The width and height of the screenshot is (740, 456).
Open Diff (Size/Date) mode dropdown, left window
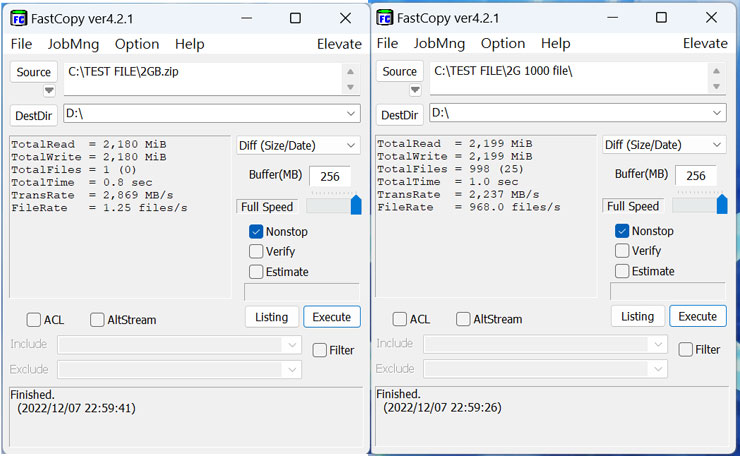(x=298, y=145)
